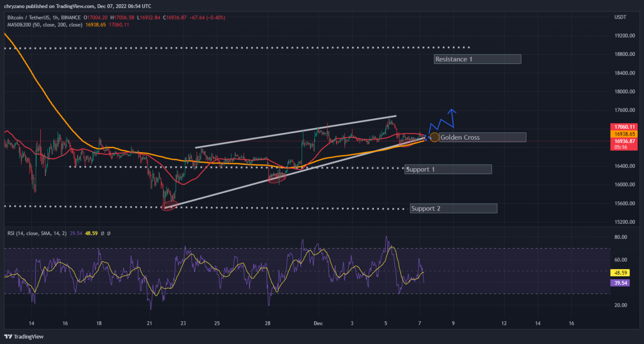Click the 21 date label on the time axis
This screenshot has height=344, width=644.
[x=149, y=323]
